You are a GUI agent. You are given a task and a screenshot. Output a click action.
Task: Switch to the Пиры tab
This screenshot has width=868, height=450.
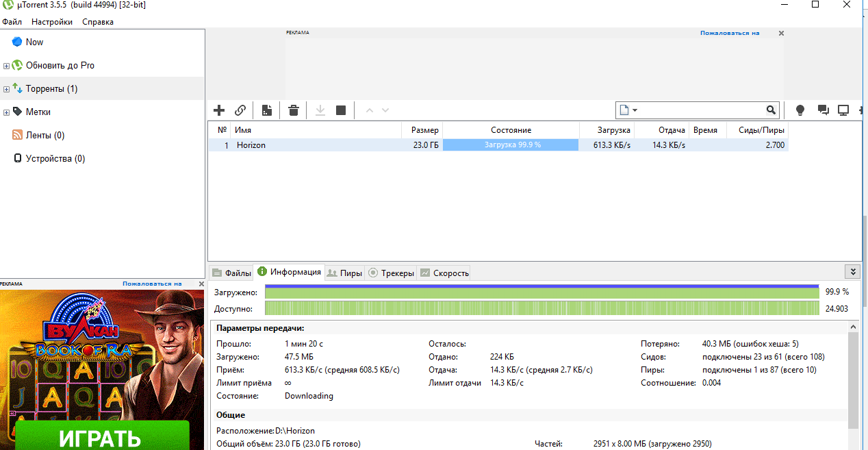(344, 273)
